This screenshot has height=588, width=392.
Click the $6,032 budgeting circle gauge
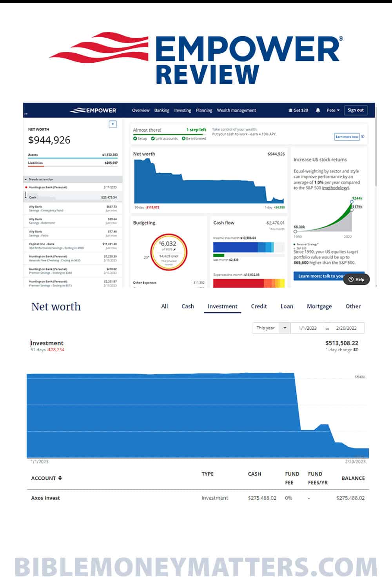(169, 252)
